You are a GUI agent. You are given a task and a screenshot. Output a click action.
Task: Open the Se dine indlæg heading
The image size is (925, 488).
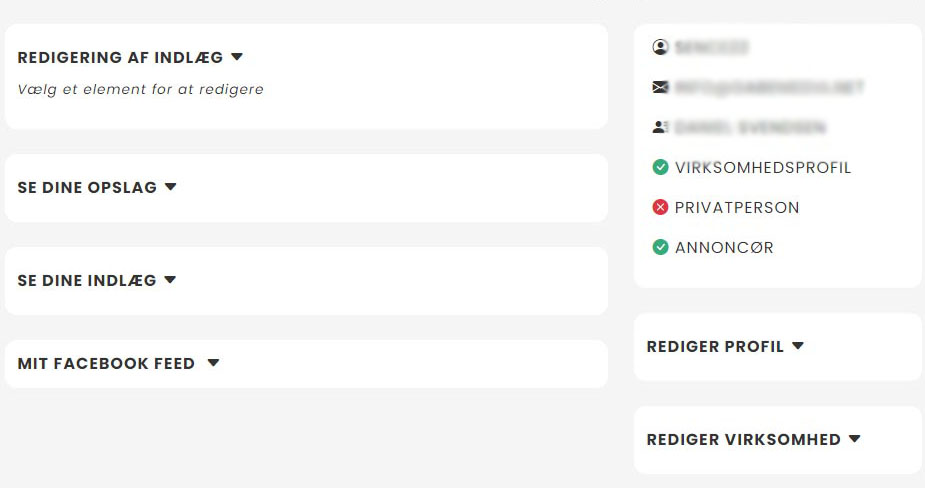tap(87, 281)
